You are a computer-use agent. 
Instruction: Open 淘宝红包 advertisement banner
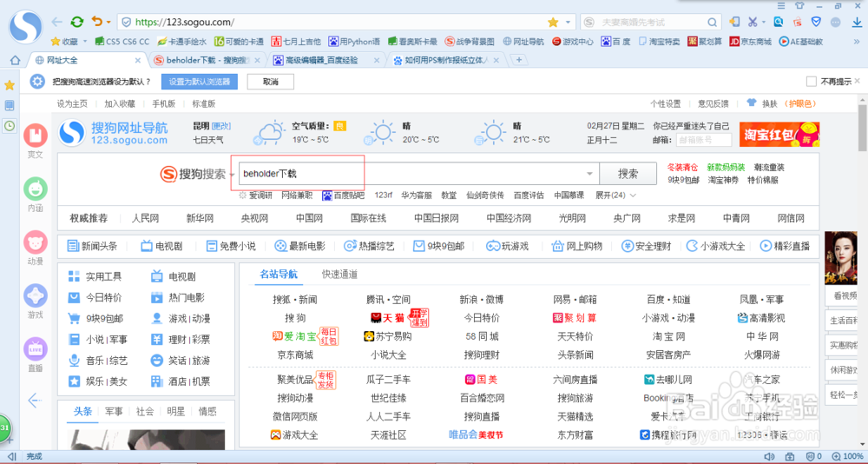[x=779, y=134]
